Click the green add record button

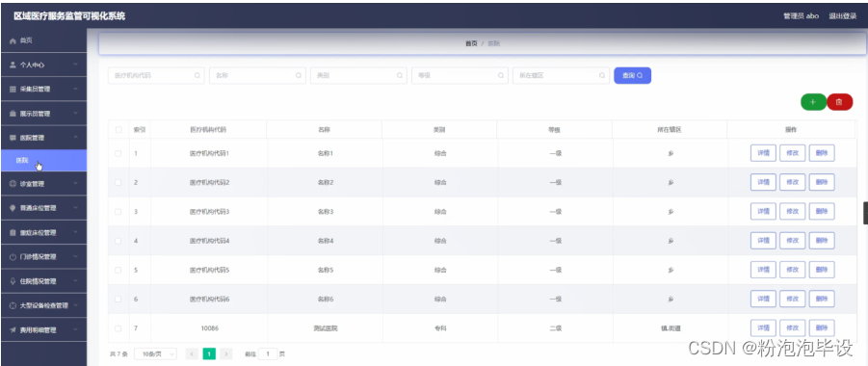[813, 102]
